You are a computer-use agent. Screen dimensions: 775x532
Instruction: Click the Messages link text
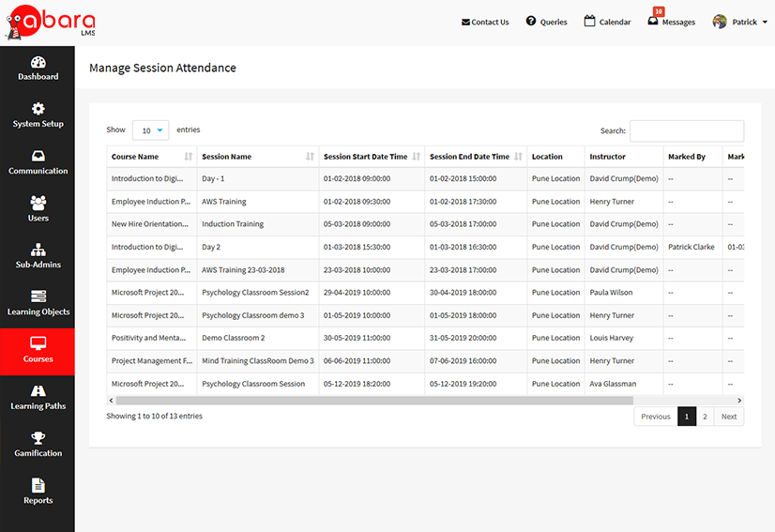pos(678,23)
